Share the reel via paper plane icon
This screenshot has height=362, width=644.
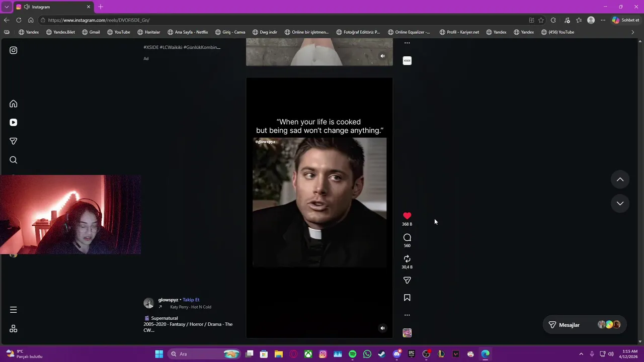[x=407, y=280]
